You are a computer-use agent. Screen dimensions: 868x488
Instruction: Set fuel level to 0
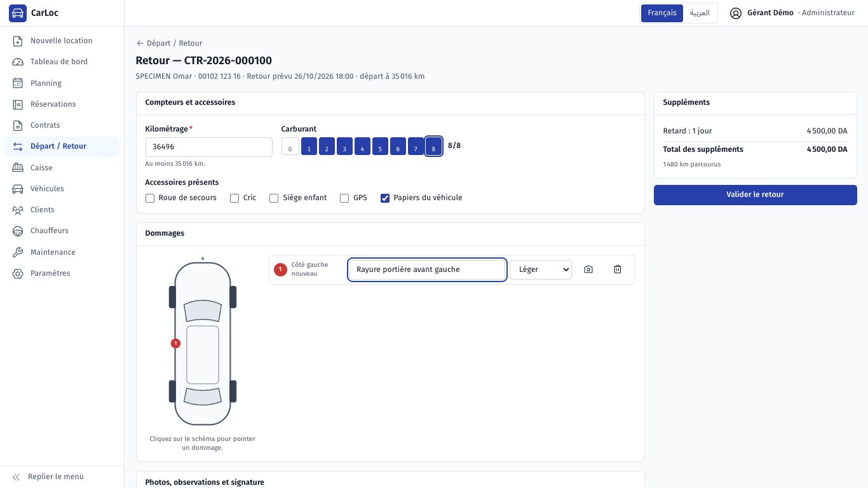[x=290, y=147]
